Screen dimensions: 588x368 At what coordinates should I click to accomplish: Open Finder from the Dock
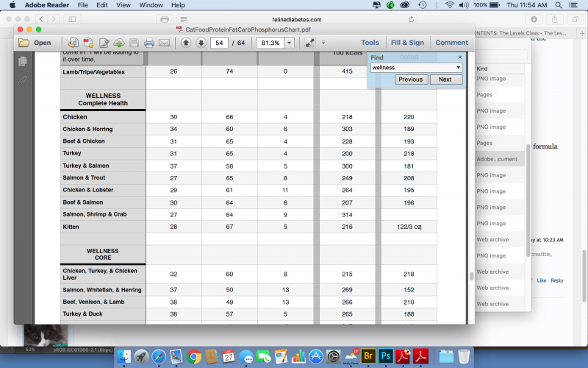point(123,356)
